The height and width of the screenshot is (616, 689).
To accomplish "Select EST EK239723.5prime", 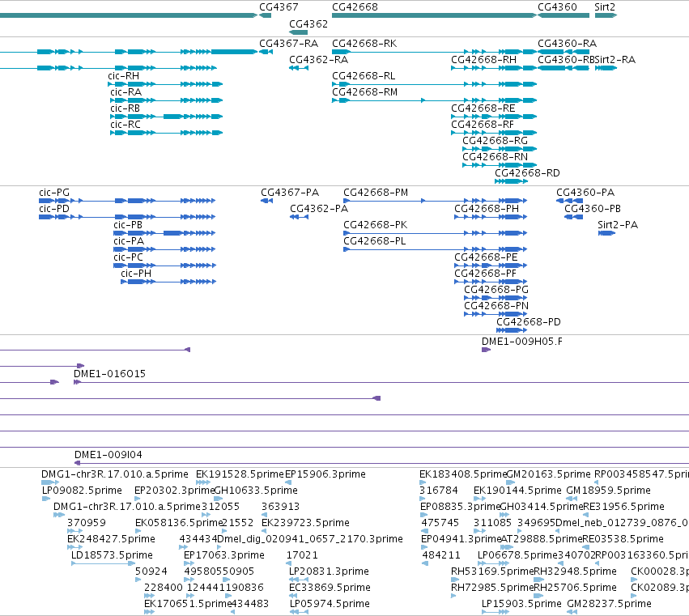I will click(305, 523).
